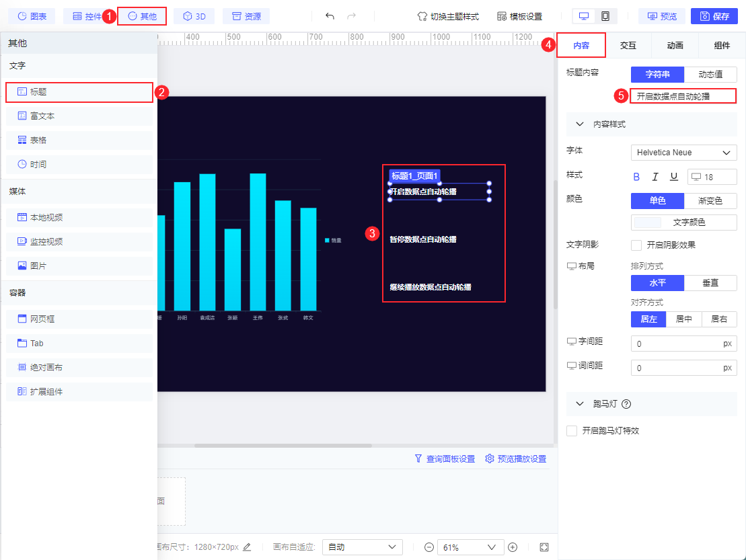Switch to the 交互 interaction tab
The height and width of the screenshot is (560, 746).
(x=628, y=45)
